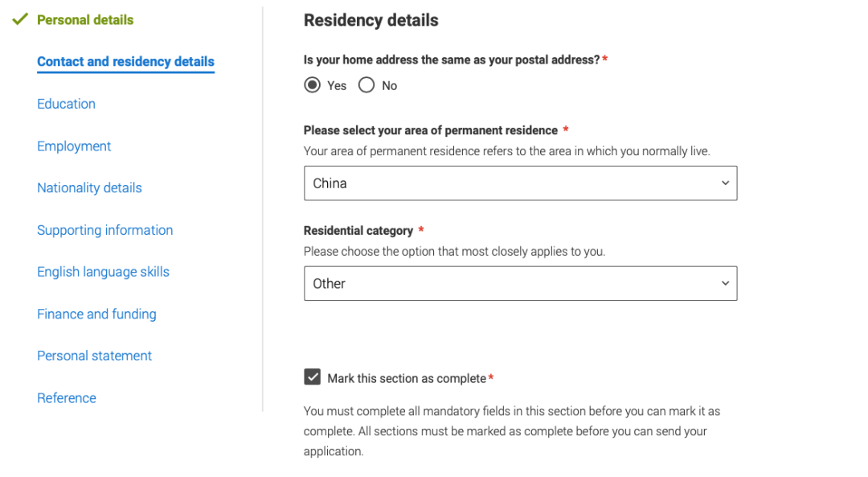Go to Contact and residency details
The width and height of the screenshot is (868, 477).
(125, 61)
